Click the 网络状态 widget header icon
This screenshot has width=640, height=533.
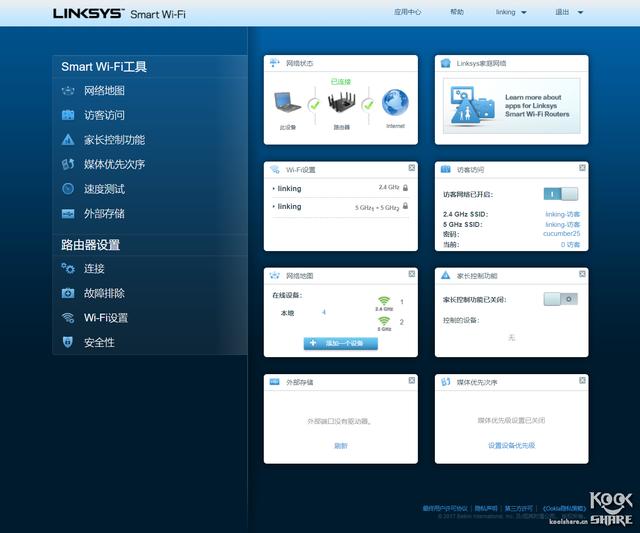(274, 63)
